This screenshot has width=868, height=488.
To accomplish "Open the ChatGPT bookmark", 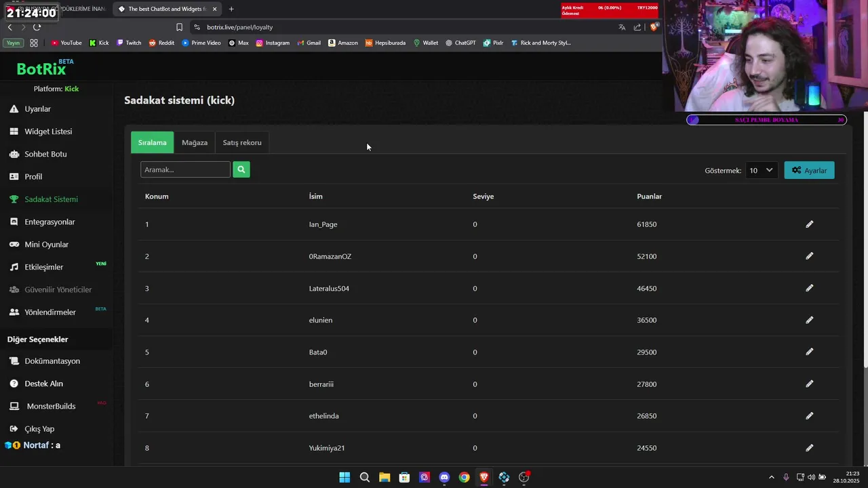I will [x=460, y=43].
